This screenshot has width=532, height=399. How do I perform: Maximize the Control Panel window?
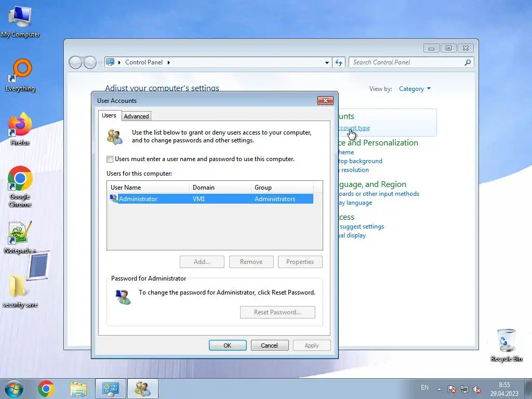click(x=448, y=48)
